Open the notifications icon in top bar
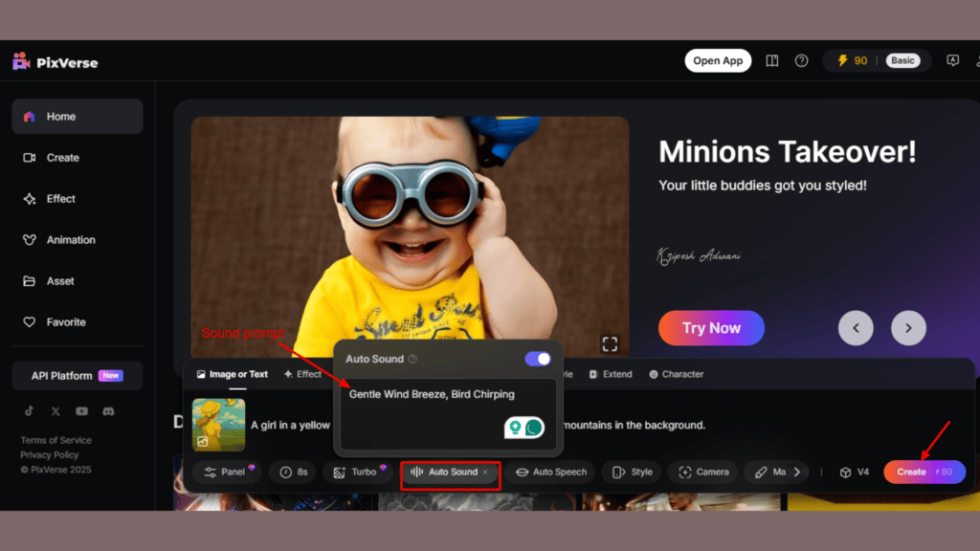Viewport: 980px width, 551px height. coord(953,60)
